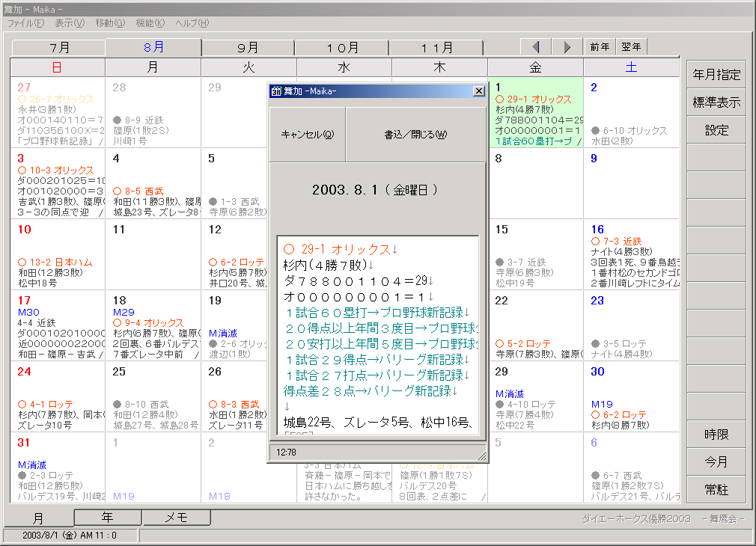
Task: Close the Maika memo dialog
Action: tap(479, 91)
